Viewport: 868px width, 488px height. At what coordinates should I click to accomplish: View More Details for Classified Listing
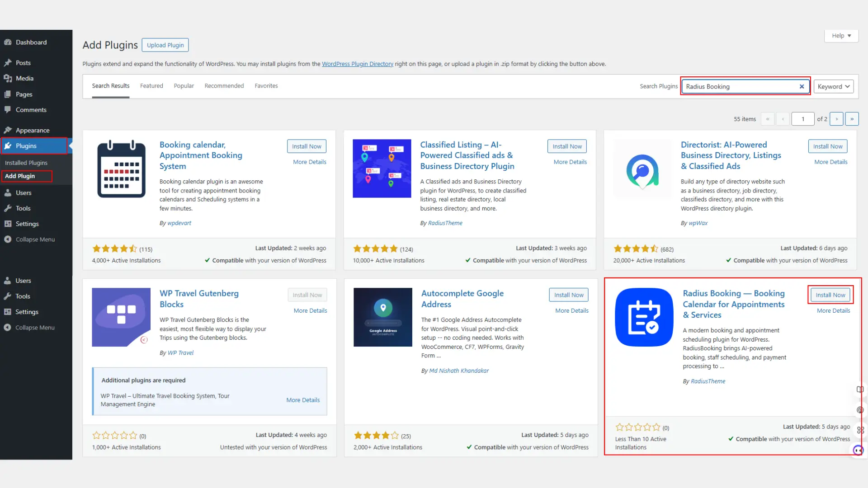click(x=570, y=162)
